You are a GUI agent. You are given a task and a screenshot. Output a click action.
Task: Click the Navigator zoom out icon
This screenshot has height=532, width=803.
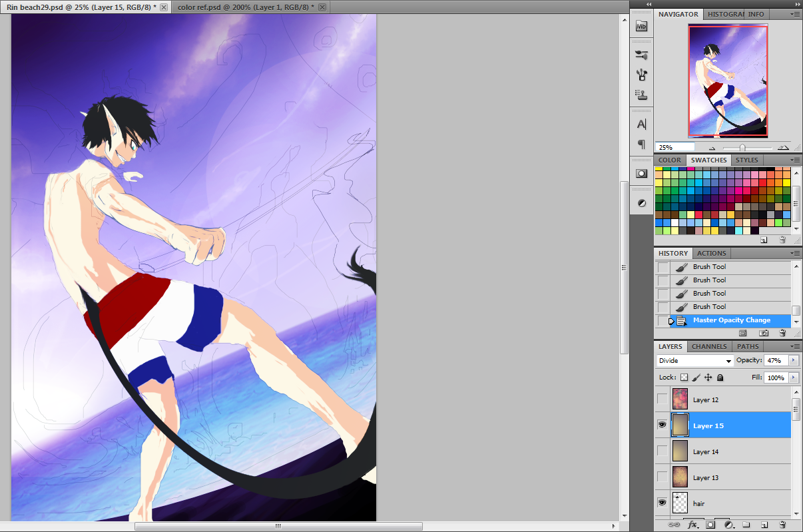[712, 148]
